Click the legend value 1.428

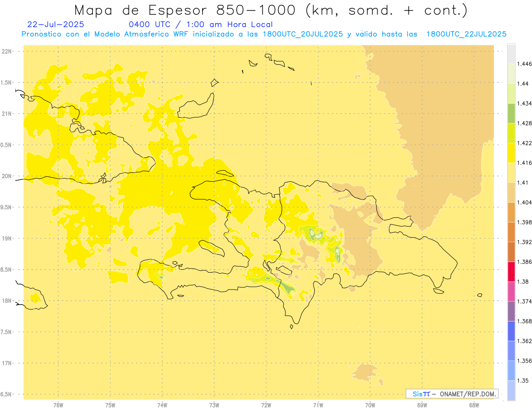pyautogui.click(x=524, y=123)
